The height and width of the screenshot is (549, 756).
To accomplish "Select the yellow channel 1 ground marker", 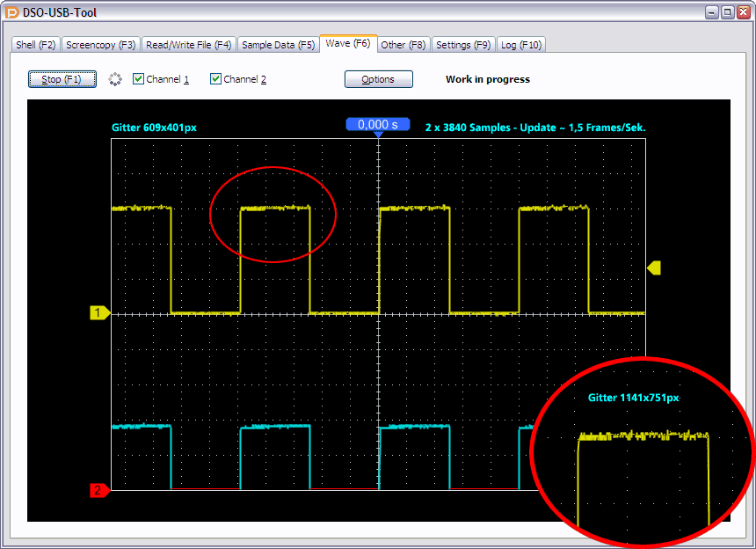I will (x=100, y=312).
